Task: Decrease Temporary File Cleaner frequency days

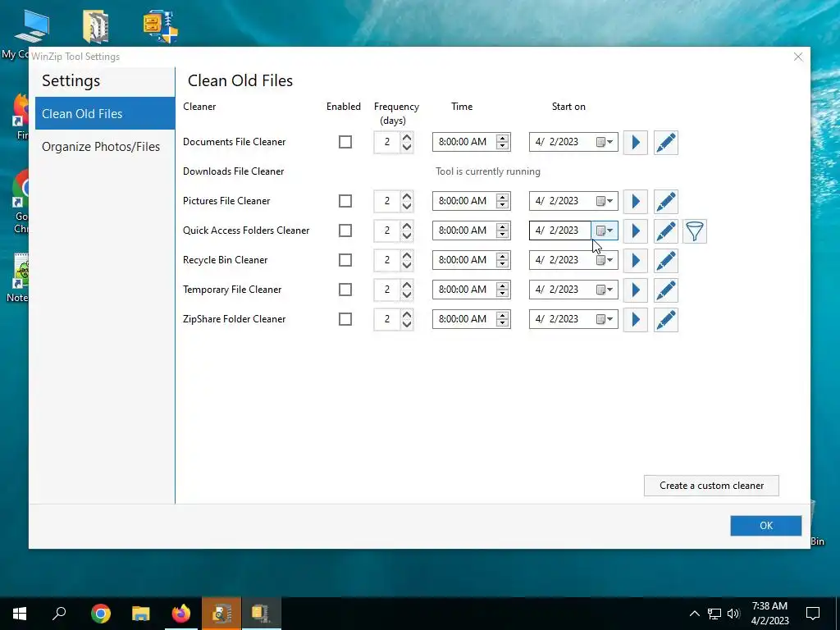Action: (x=407, y=294)
